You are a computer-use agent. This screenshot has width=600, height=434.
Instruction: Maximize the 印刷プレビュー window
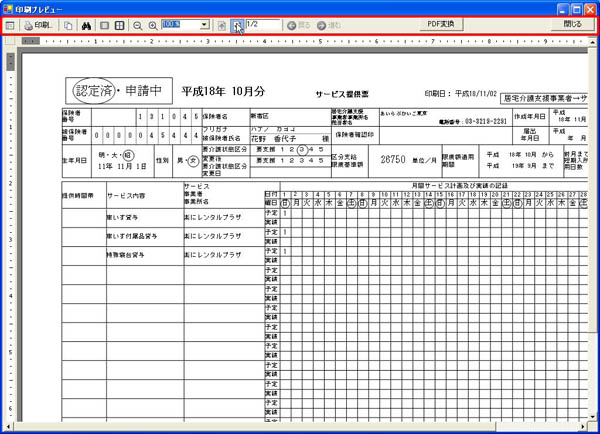coord(577,8)
